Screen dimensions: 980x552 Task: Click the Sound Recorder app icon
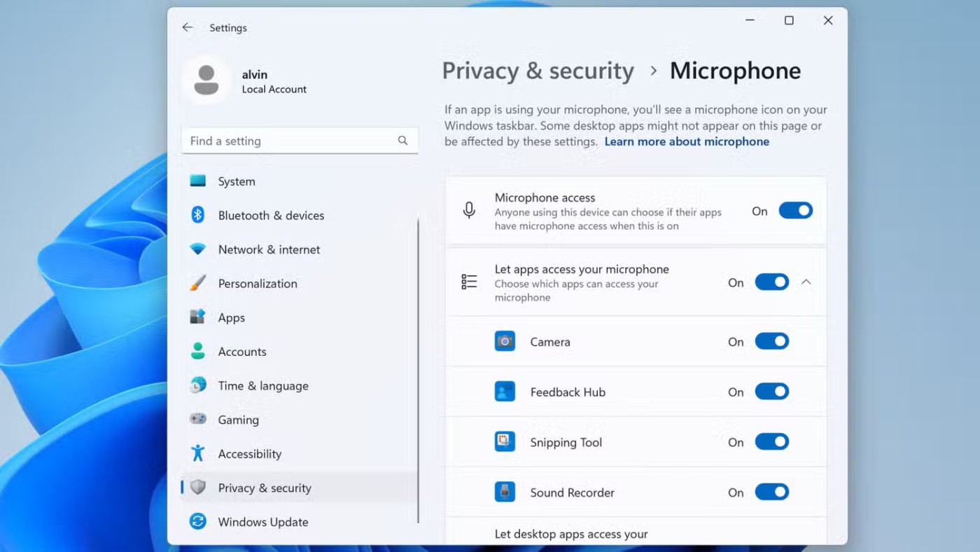(505, 492)
